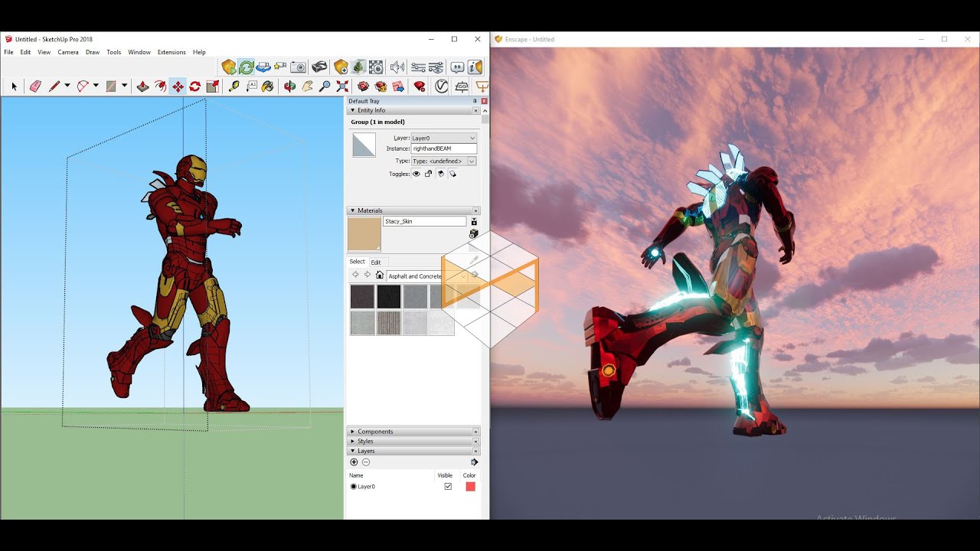Screen dimensions: 980x551
Task: Choose the Scale tool
Action: point(213,86)
